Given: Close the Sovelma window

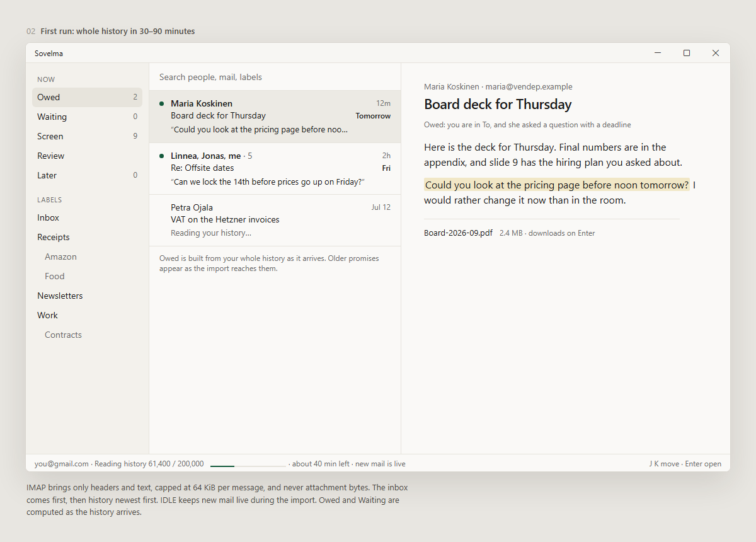Looking at the screenshot, I should coord(716,53).
